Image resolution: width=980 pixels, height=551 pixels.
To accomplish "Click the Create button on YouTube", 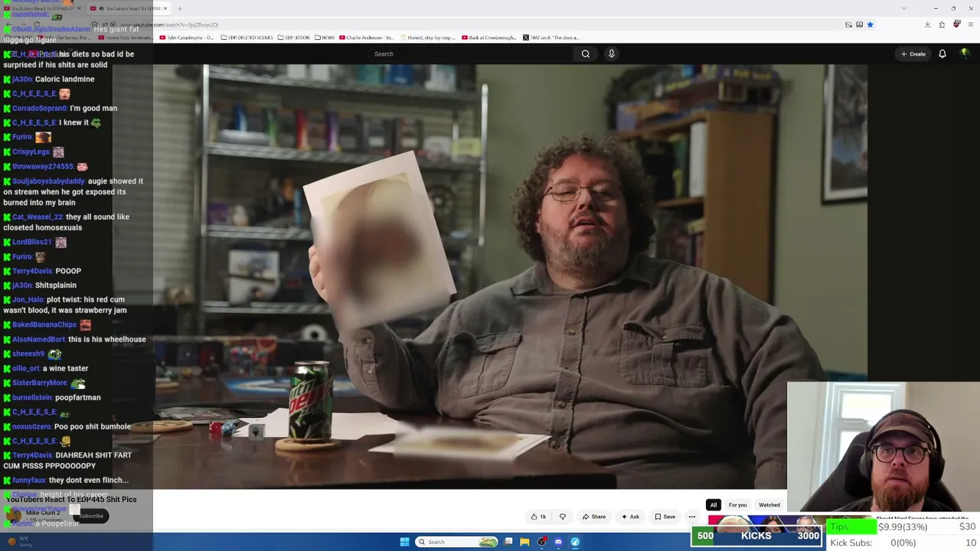I will click(x=913, y=54).
